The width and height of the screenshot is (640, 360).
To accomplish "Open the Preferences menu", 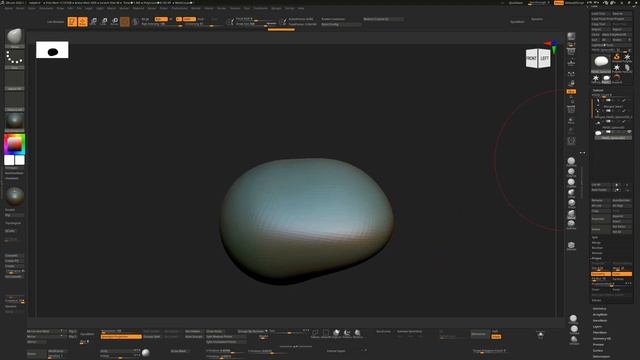I will tap(180, 8).
